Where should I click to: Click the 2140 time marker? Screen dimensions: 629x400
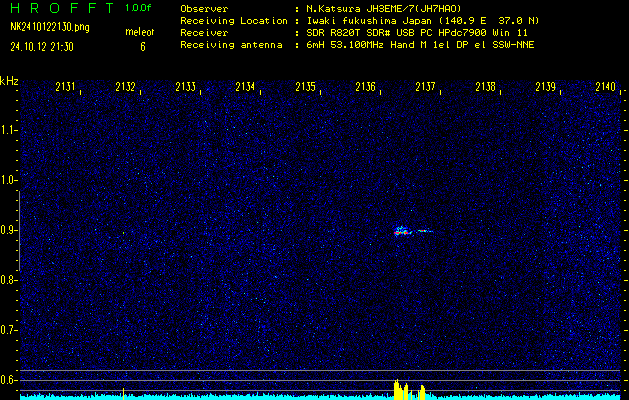pos(604,87)
